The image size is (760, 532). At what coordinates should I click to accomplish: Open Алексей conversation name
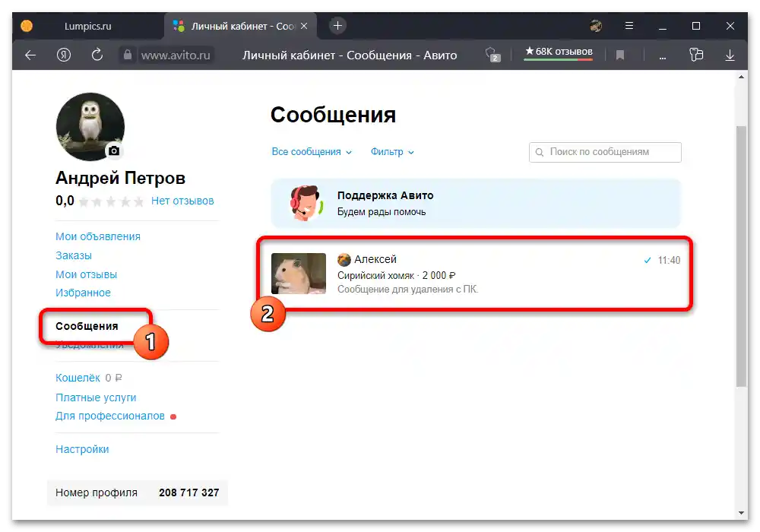(x=375, y=259)
